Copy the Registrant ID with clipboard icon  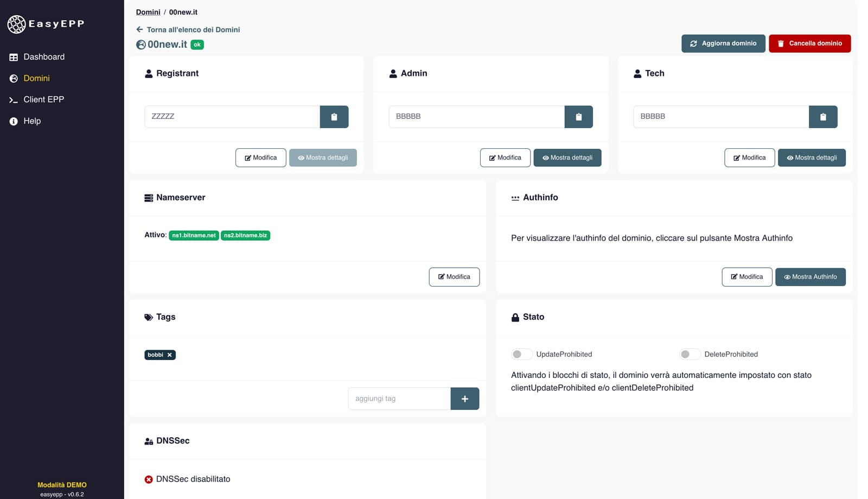click(334, 117)
